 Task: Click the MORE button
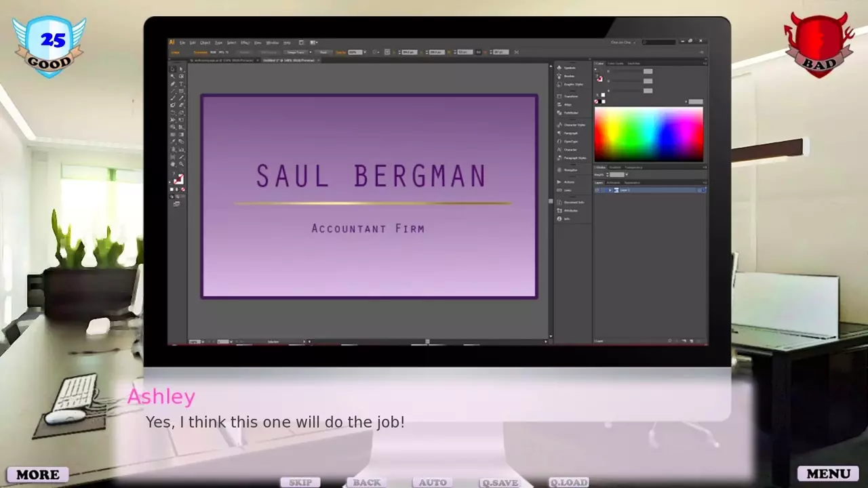[38, 474]
